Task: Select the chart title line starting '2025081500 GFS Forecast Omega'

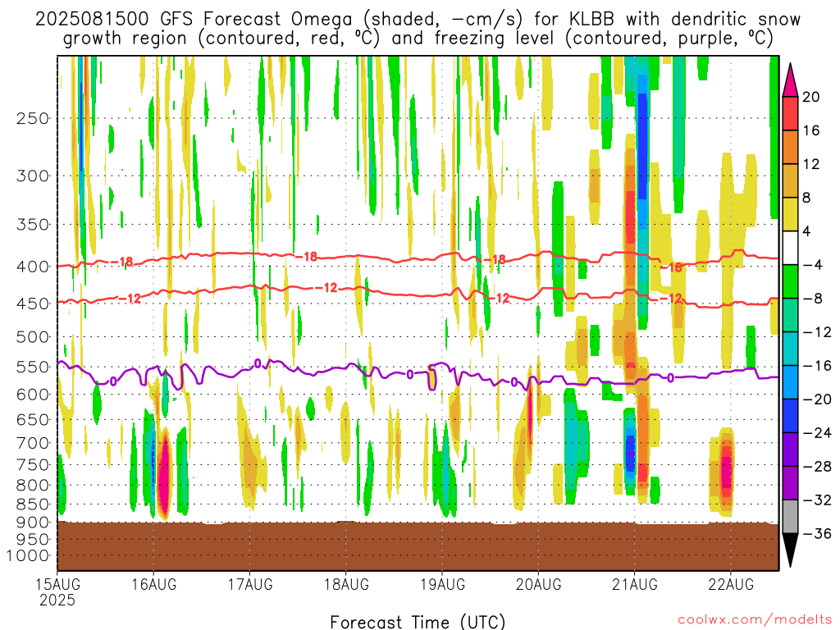Action: (418, 20)
